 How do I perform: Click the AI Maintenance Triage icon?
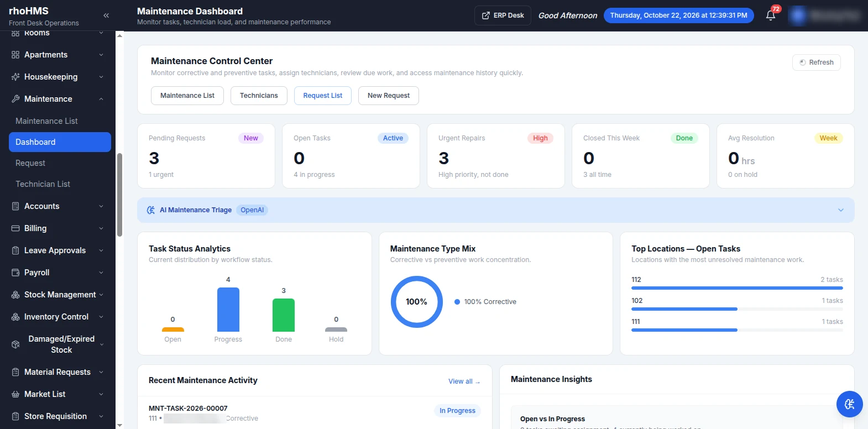click(150, 210)
